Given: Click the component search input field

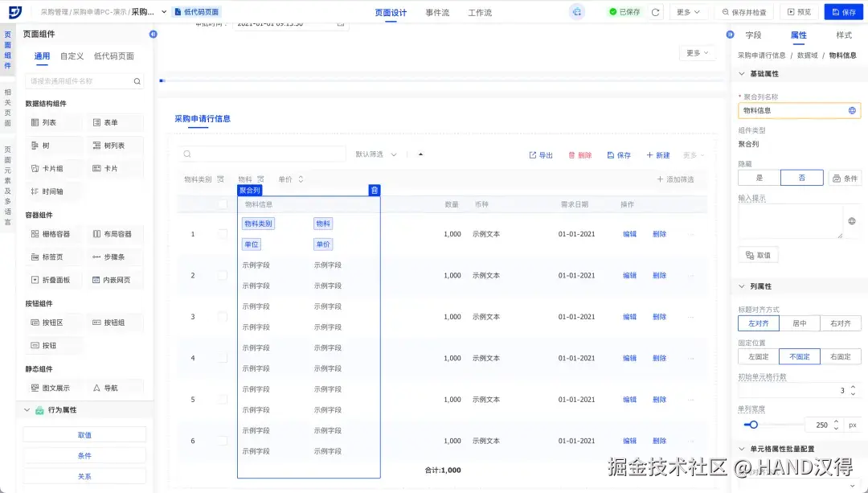Looking at the screenshot, I should click(84, 81).
